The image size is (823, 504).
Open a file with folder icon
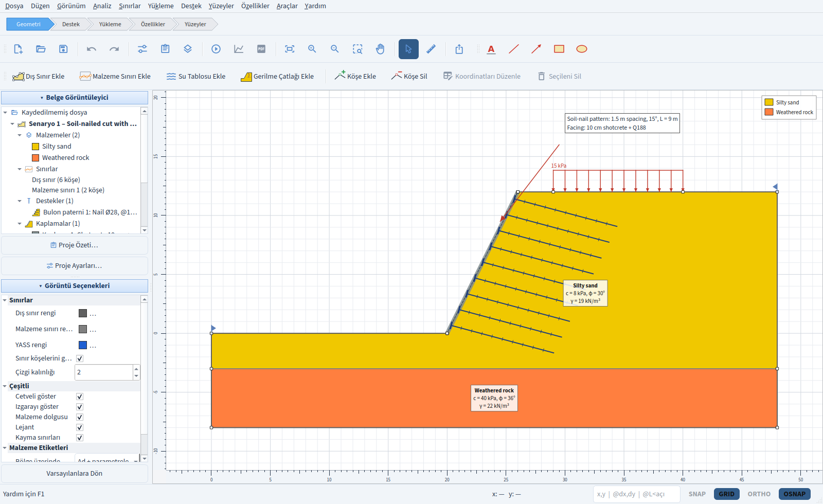pyautogui.click(x=41, y=49)
